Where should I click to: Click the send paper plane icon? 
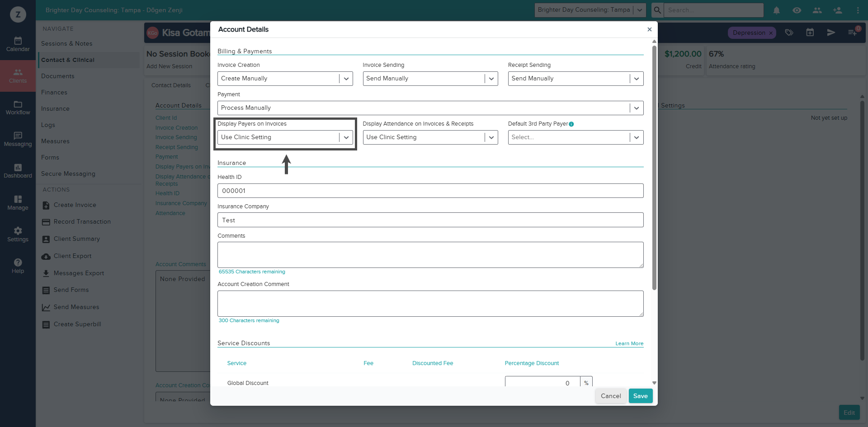click(x=831, y=33)
